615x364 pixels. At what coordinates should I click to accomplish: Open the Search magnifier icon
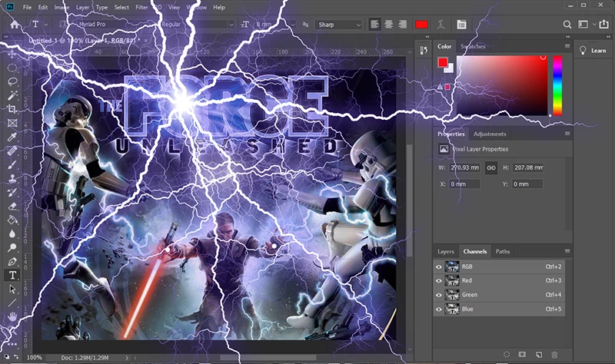(x=567, y=25)
